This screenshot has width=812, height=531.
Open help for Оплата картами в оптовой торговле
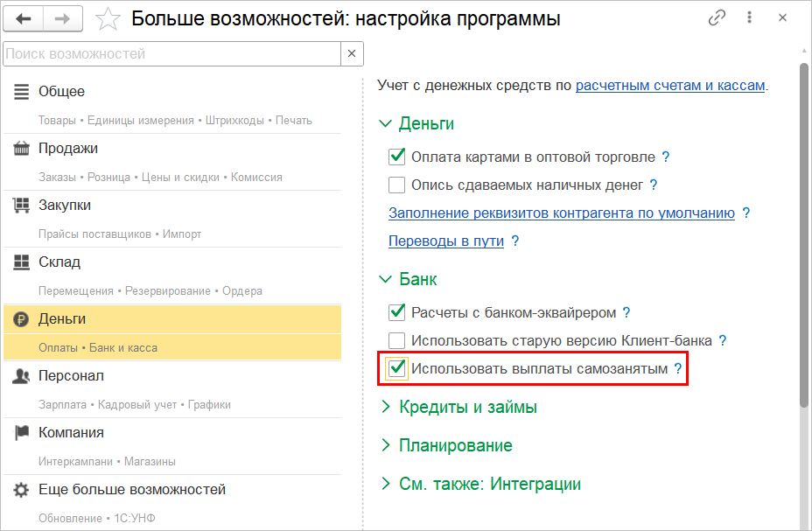pos(666,157)
